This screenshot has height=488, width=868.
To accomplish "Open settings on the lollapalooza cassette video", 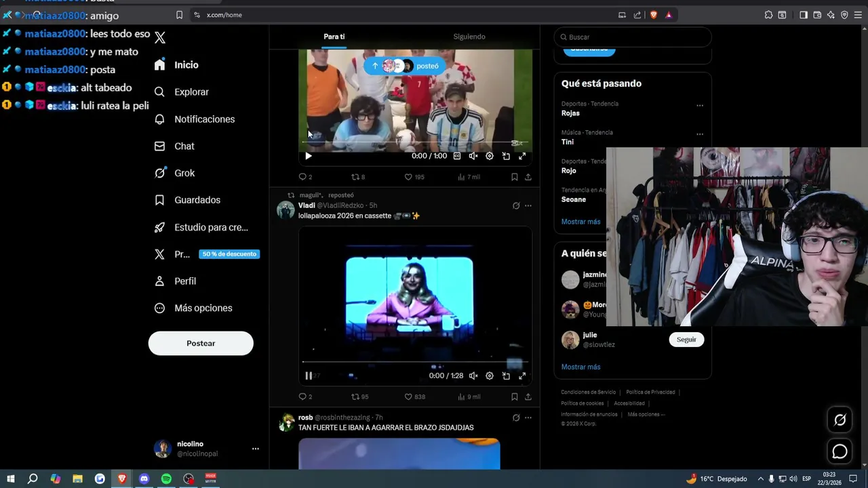I will tap(490, 375).
